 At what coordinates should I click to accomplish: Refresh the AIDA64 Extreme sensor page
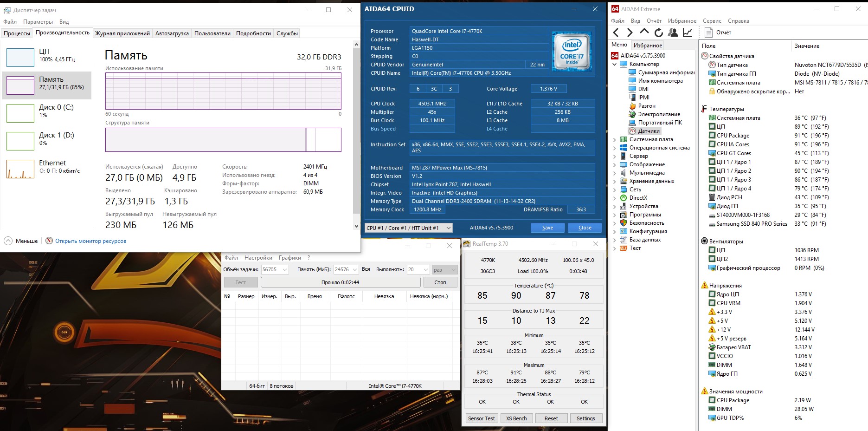coord(658,33)
